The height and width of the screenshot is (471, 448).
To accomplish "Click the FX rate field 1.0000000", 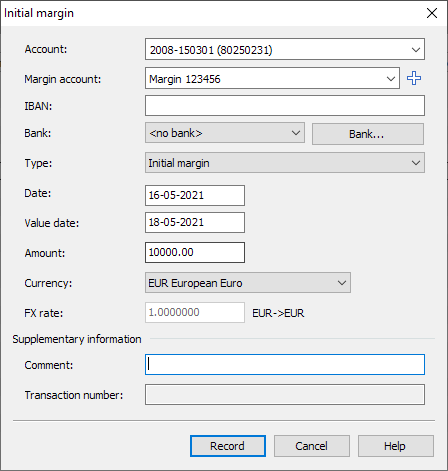I will tap(195, 312).
